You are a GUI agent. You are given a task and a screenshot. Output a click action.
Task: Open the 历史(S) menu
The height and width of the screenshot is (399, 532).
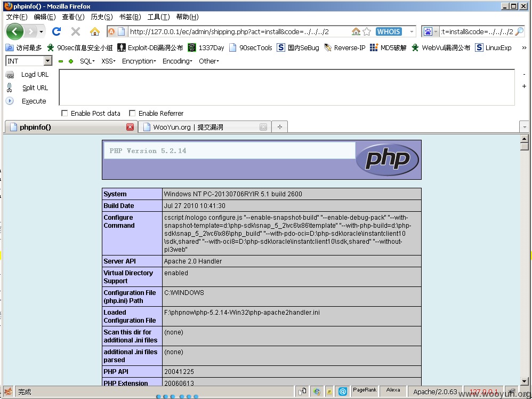coord(101,17)
